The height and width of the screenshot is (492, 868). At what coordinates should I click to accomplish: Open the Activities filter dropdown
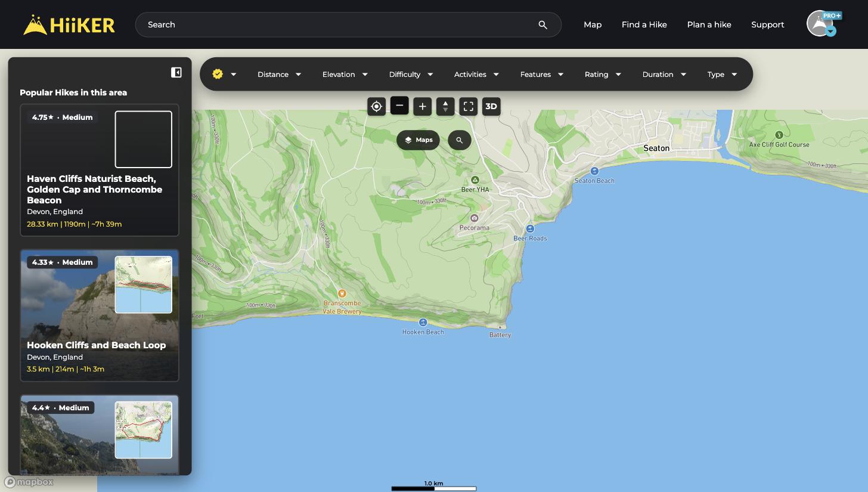(476, 75)
